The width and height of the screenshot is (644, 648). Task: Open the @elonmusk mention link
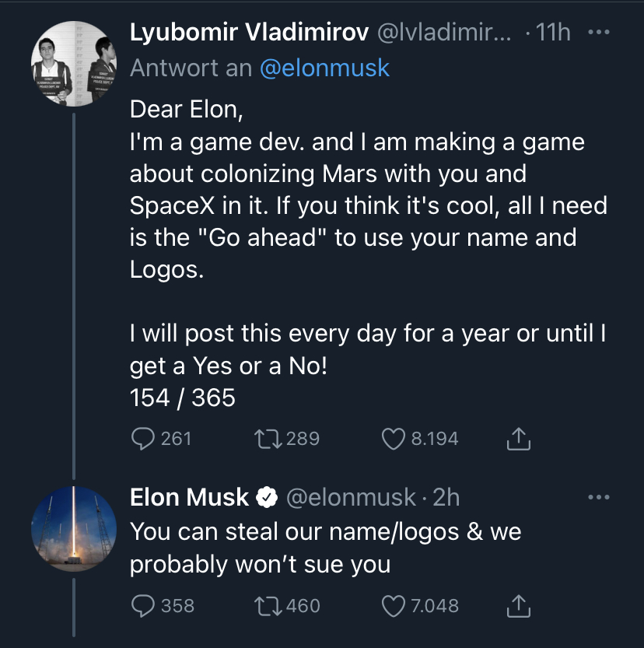pyautogui.click(x=324, y=68)
